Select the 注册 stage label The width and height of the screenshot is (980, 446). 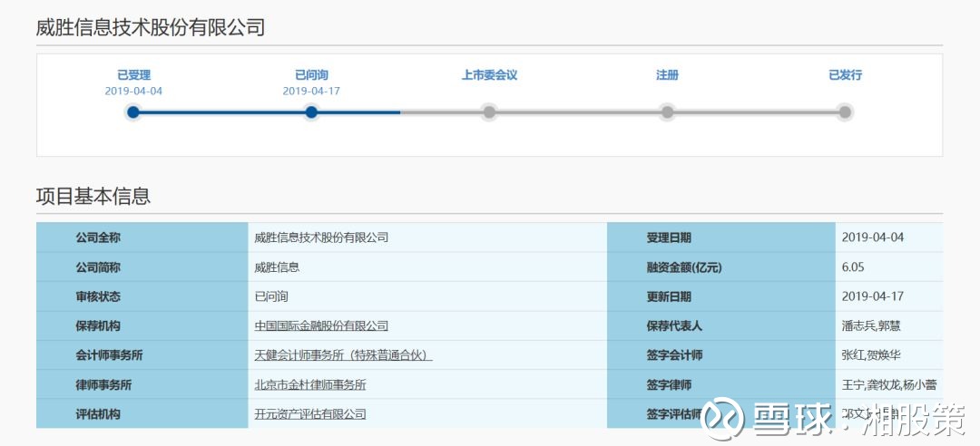click(668, 75)
